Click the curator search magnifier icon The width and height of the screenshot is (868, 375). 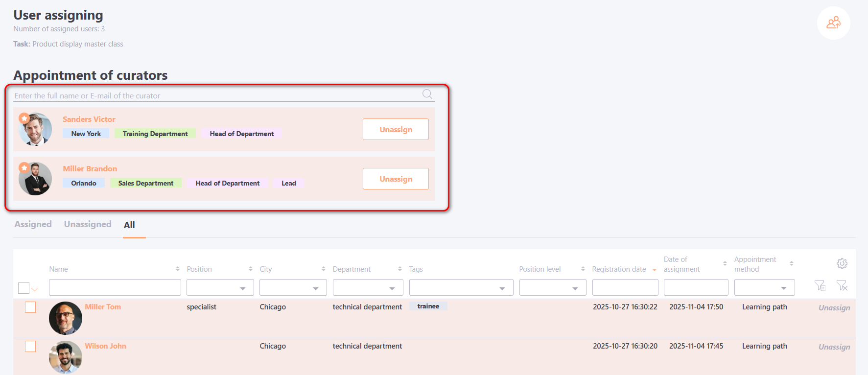(427, 94)
